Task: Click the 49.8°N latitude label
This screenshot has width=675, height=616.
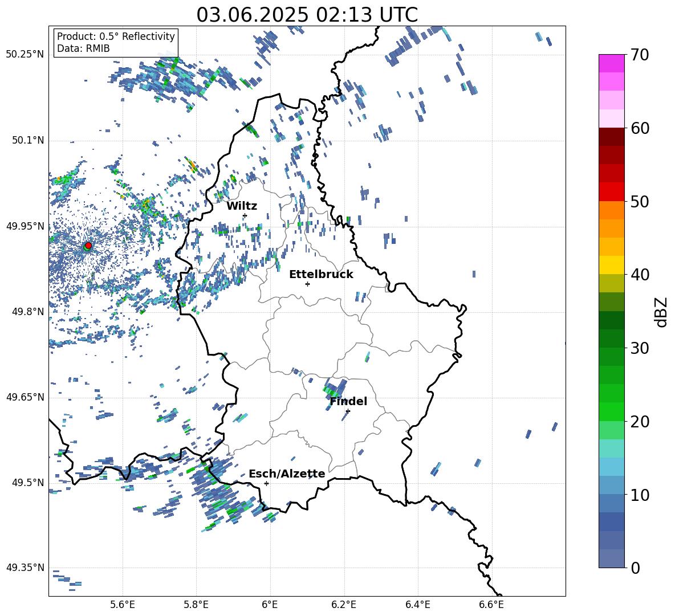Action: (x=28, y=312)
